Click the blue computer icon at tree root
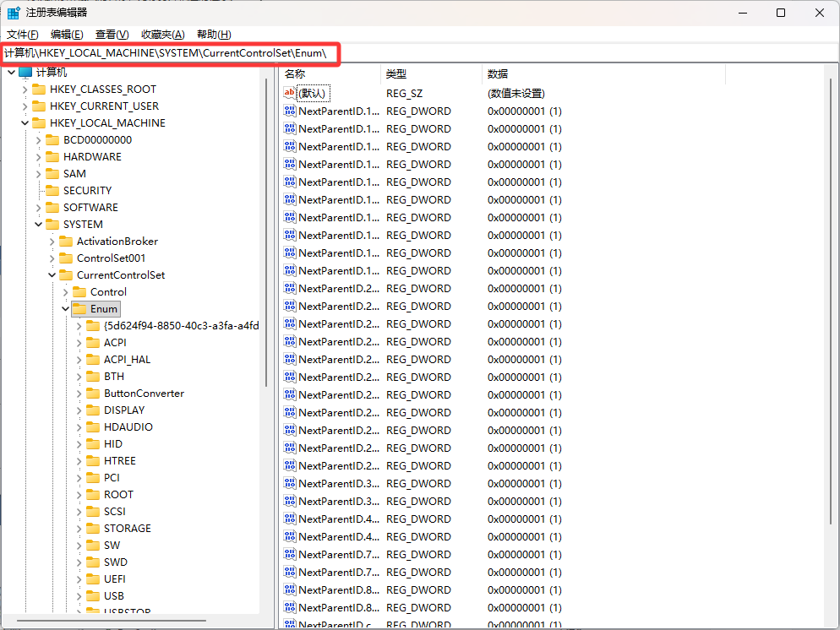Image resolution: width=840 pixels, height=630 pixels. [x=25, y=73]
